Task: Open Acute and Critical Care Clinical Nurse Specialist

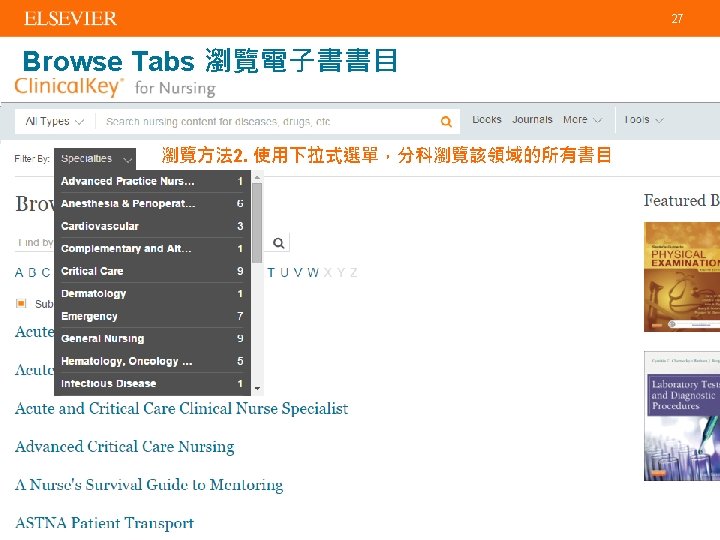Action: [181, 408]
